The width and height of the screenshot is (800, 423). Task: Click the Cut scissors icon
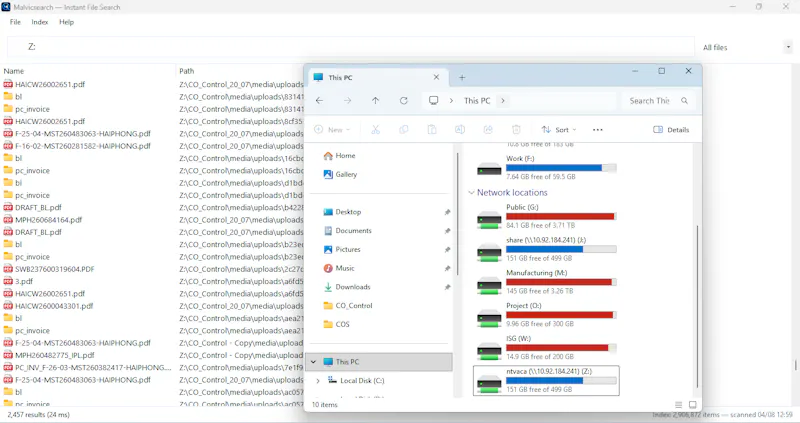click(x=376, y=130)
